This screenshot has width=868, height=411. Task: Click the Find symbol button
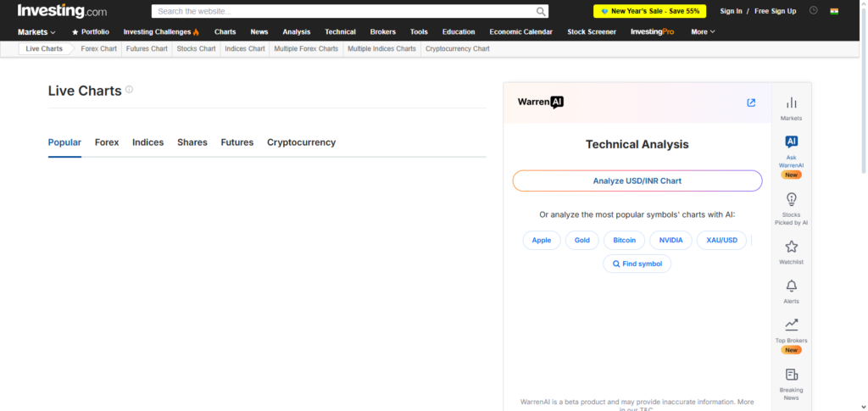click(x=637, y=264)
